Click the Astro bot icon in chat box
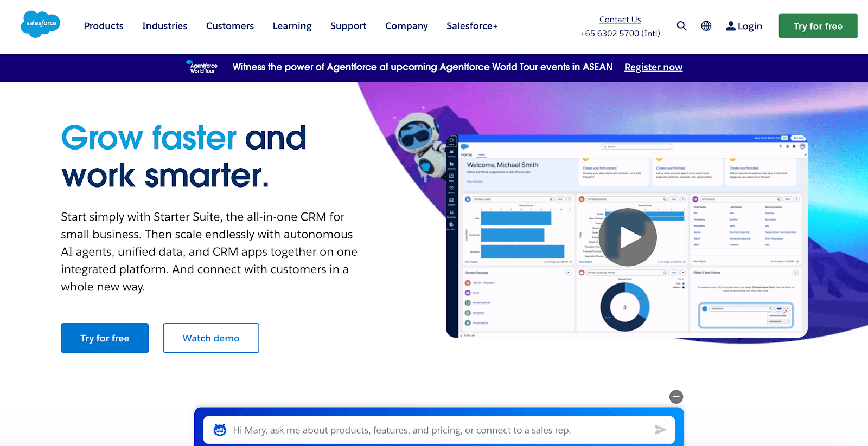Image resolution: width=868 pixels, height=446 pixels. (220, 430)
